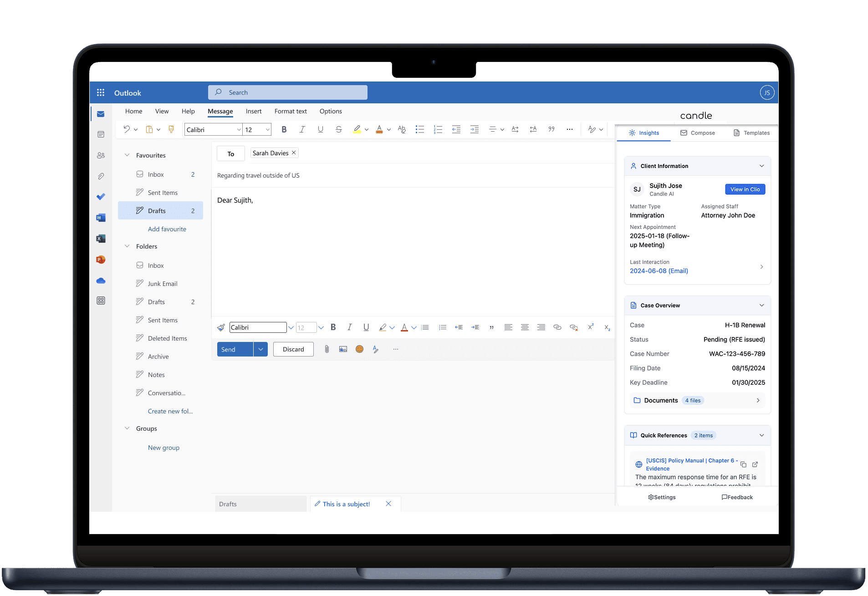Viewport: 868px width, 596px height.
Task: Open OneDrive cloud icon
Action: point(101,280)
